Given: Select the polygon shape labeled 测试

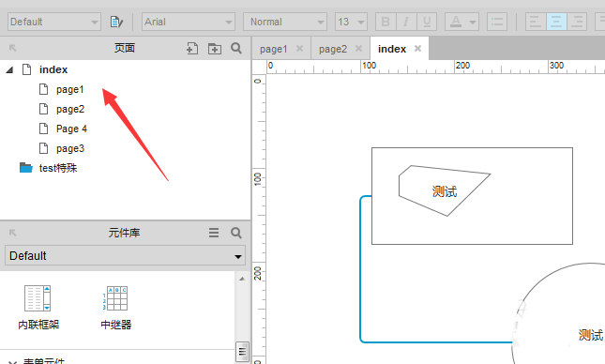Looking at the screenshot, I should pos(445,191).
